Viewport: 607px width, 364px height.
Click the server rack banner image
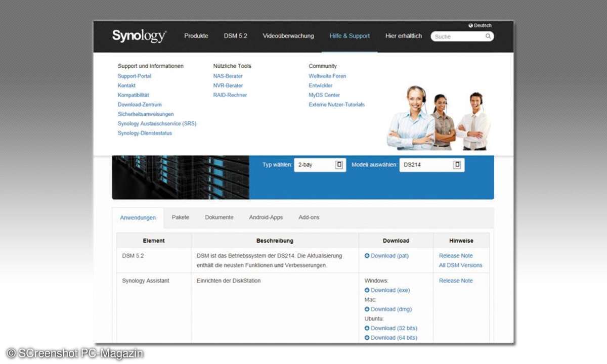coord(181,177)
